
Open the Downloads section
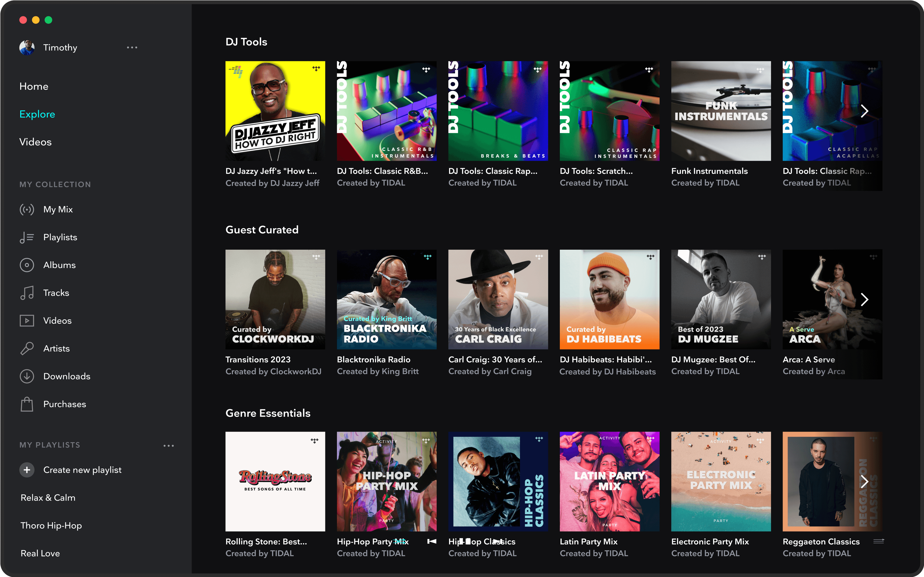pos(67,376)
